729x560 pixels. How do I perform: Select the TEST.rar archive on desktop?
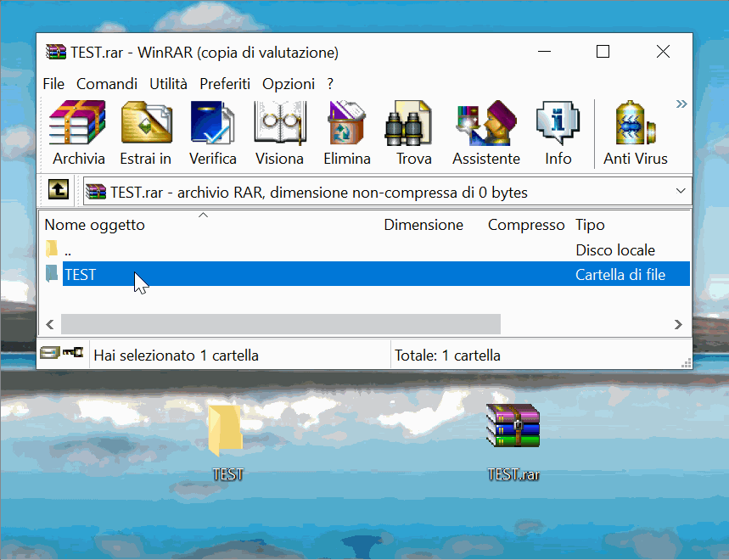pyautogui.click(x=513, y=442)
